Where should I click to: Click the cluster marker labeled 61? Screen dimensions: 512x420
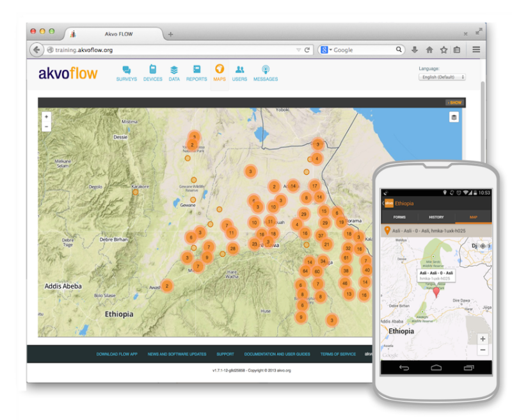coord(346,257)
